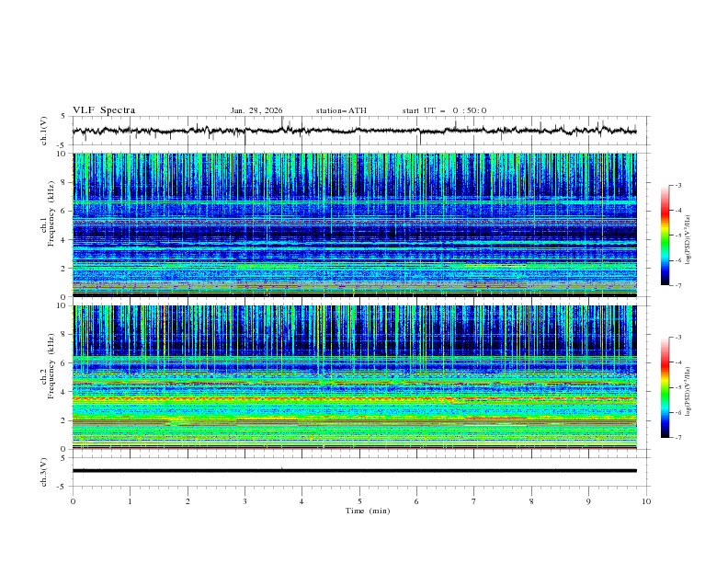Select the "ch.3(V)" axis label
Image resolution: width=728 pixels, height=563 pixels.
coord(44,472)
